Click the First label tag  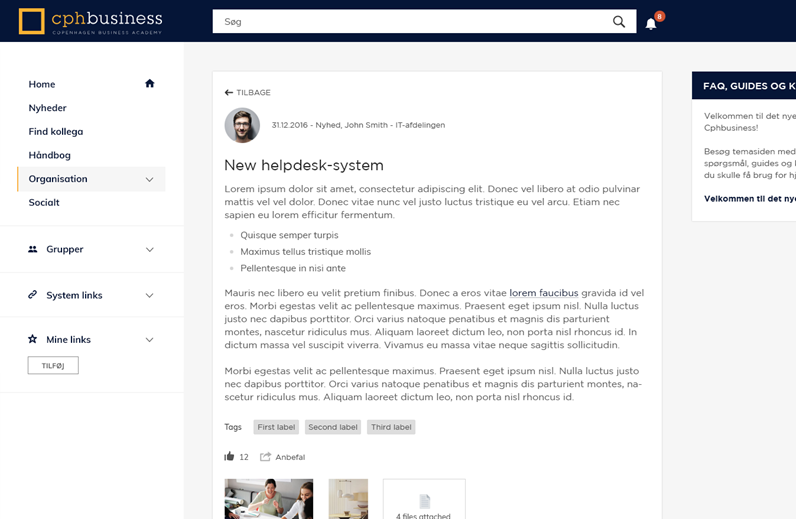tap(276, 427)
